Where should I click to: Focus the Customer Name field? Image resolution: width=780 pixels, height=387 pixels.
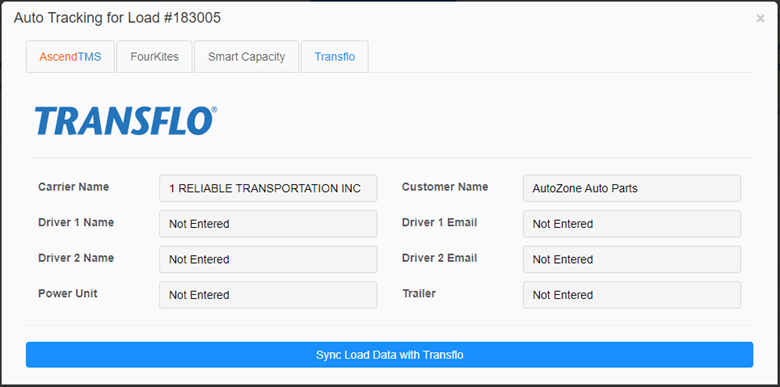632,188
